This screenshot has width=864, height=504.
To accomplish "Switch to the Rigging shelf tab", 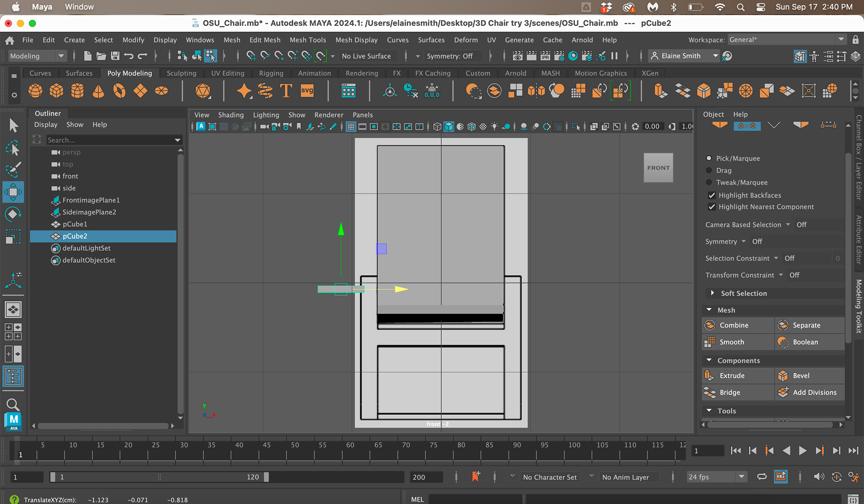I will 271,73.
